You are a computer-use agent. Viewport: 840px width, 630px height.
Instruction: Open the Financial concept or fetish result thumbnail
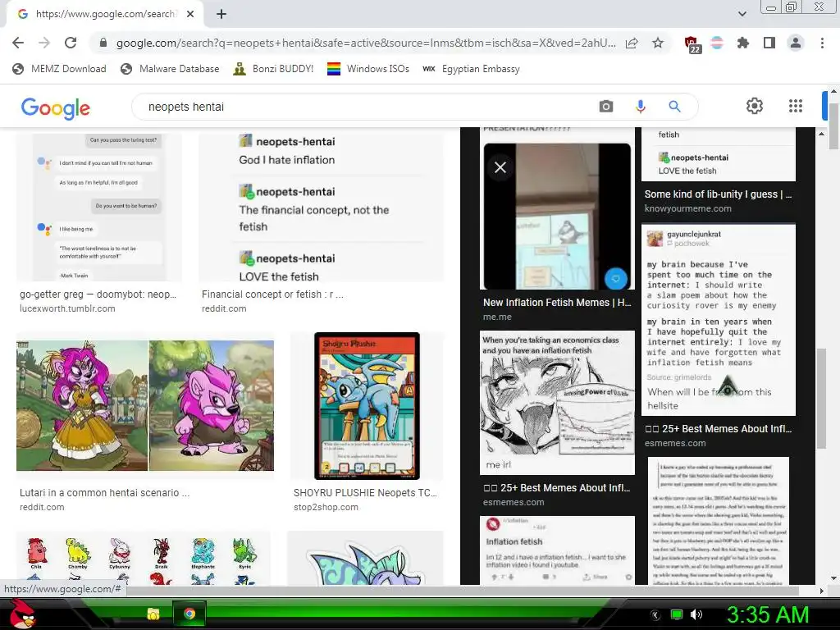click(321, 207)
